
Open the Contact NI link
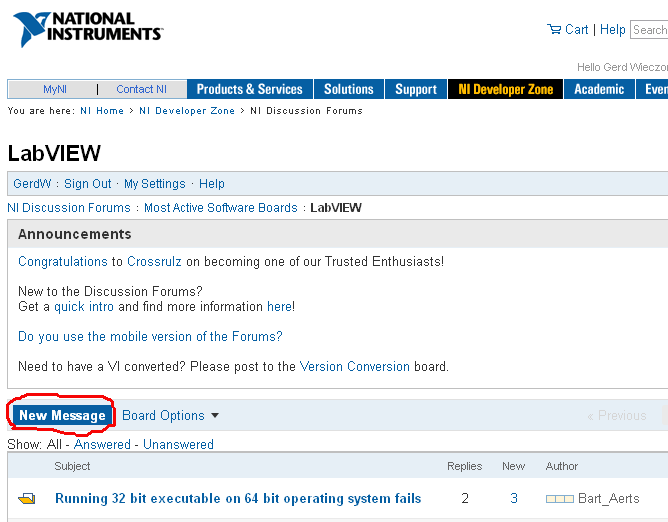coord(141,89)
